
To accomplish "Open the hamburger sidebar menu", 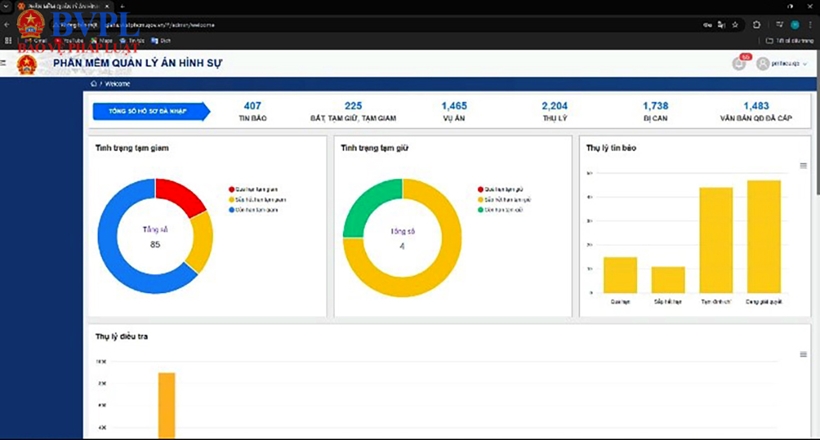I will click(4, 64).
